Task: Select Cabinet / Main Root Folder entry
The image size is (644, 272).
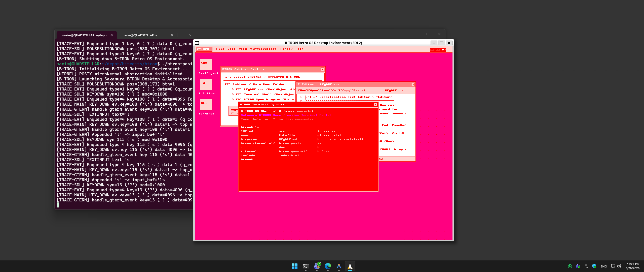Action: 255,84
